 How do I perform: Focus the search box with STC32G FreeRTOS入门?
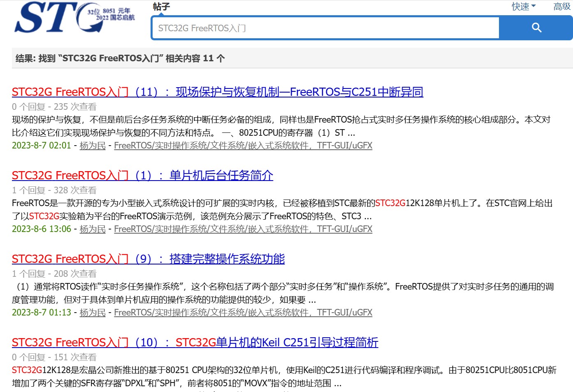pyautogui.click(x=325, y=28)
